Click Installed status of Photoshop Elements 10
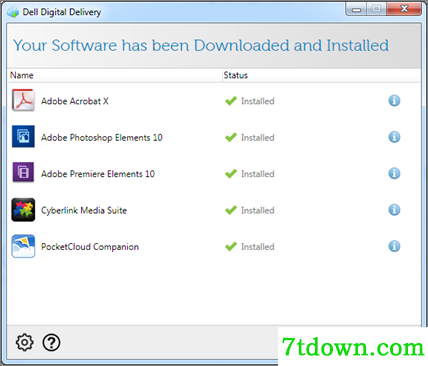428x366 pixels. pyautogui.click(x=258, y=137)
